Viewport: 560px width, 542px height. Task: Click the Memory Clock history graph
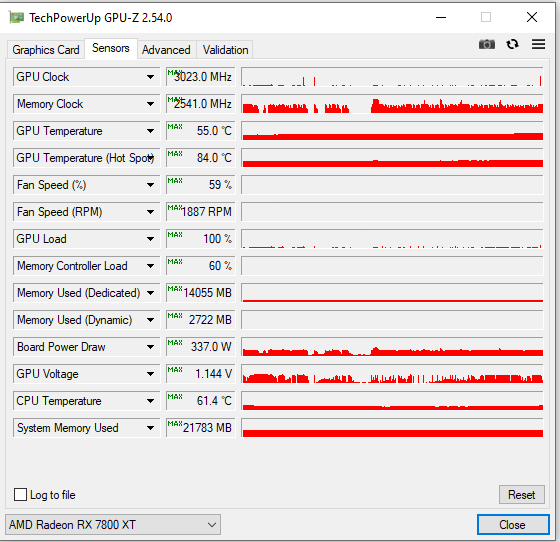click(x=392, y=104)
